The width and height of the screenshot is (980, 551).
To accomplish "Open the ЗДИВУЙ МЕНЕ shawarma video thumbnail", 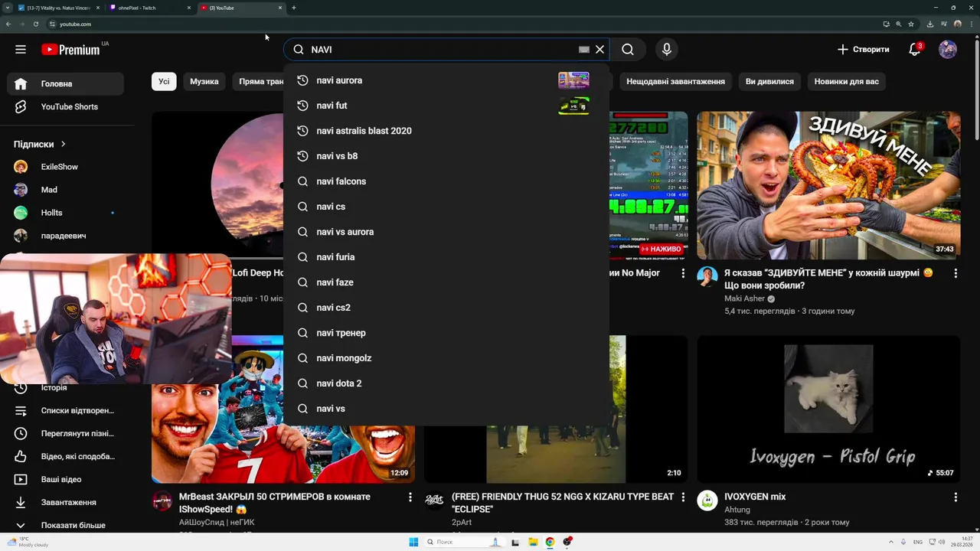I will [x=828, y=186].
